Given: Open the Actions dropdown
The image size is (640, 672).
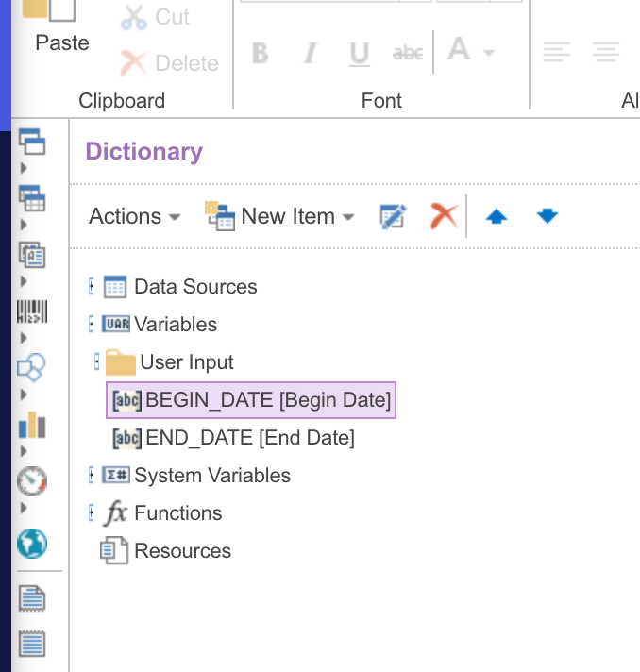Looking at the screenshot, I should click(x=134, y=217).
